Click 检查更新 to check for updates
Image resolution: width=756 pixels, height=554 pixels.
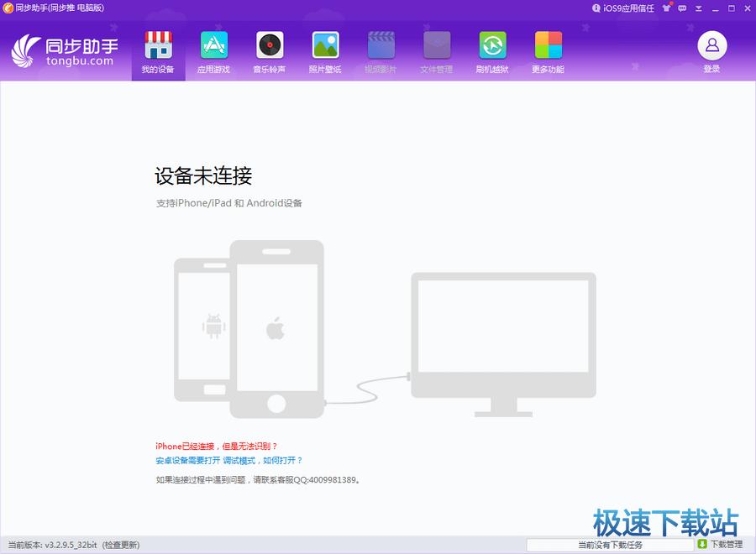[121, 545]
